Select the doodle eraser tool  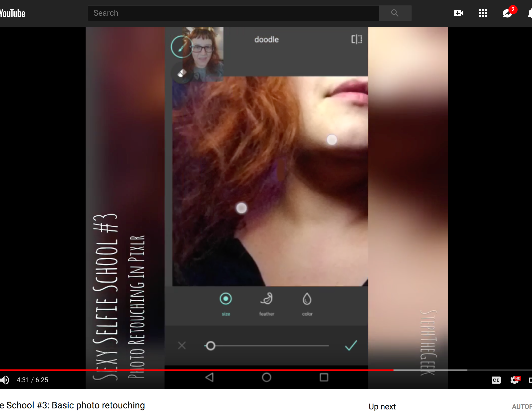pyautogui.click(x=182, y=73)
